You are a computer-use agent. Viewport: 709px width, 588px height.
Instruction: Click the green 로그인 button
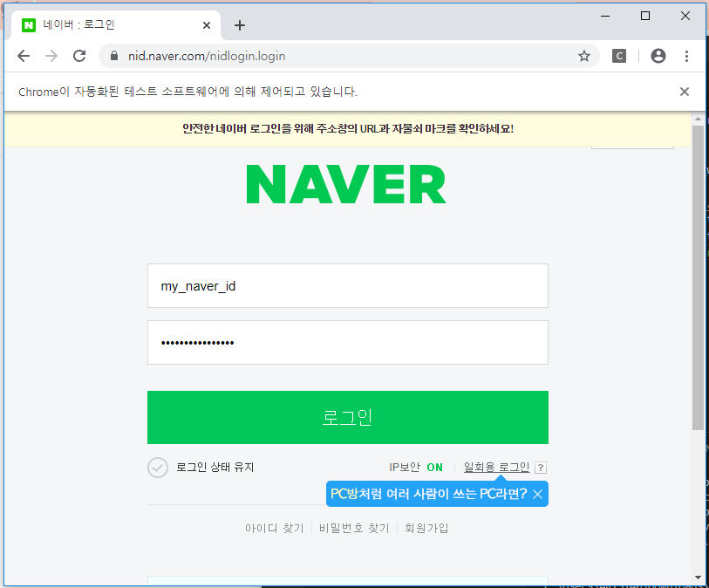tap(348, 418)
